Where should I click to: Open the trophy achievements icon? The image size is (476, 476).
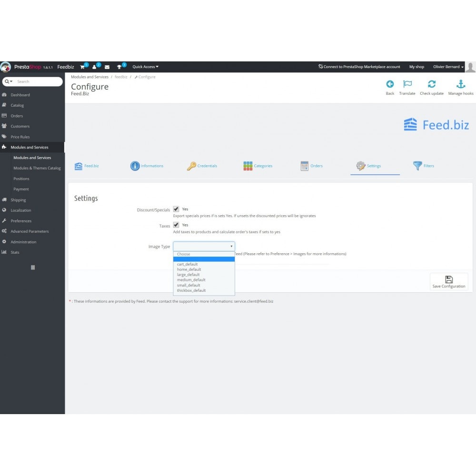[119, 67]
